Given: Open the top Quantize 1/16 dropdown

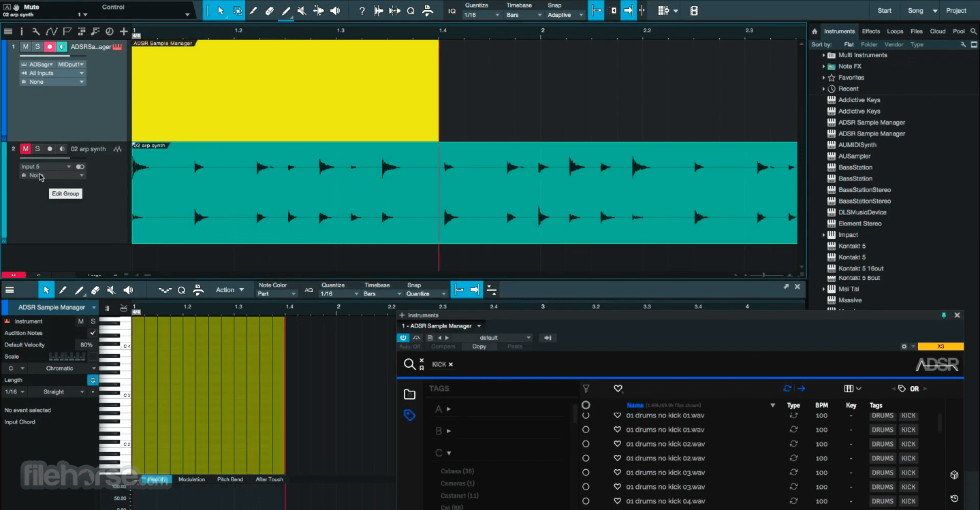Looking at the screenshot, I should [481, 15].
